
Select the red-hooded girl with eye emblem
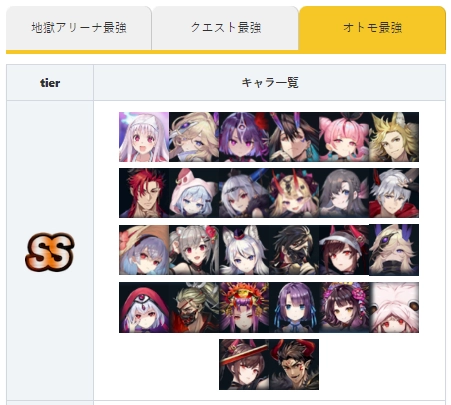coord(144,307)
